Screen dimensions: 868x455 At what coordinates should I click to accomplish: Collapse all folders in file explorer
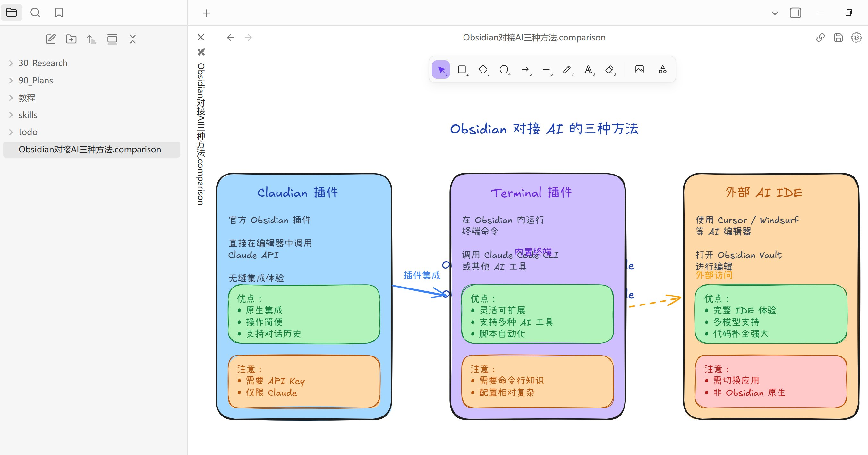(133, 39)
